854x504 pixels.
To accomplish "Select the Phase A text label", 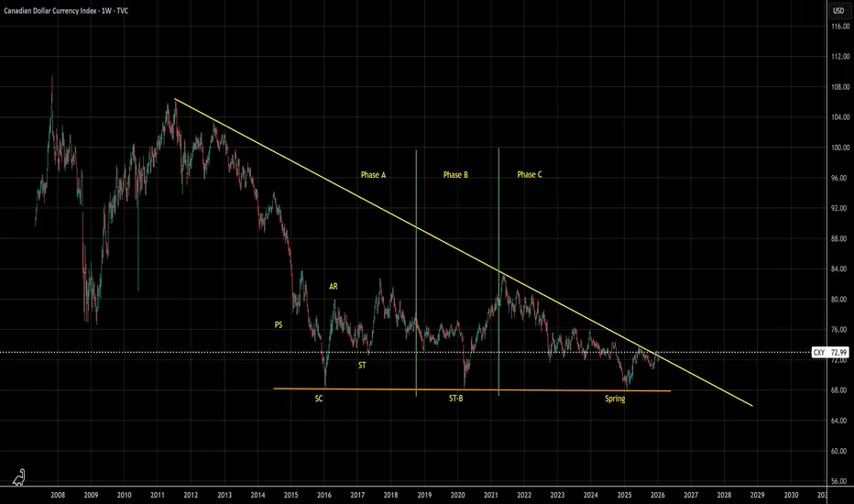I will click(373, 175).
